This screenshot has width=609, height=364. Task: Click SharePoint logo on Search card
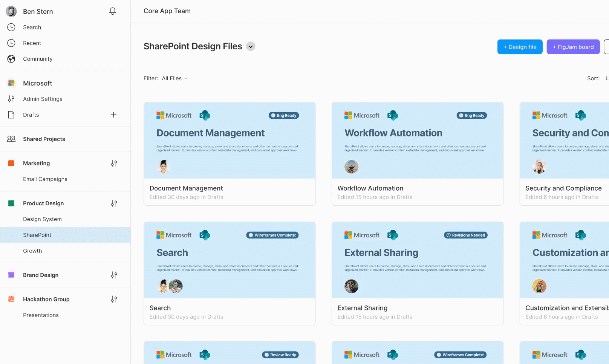point(205,235)
